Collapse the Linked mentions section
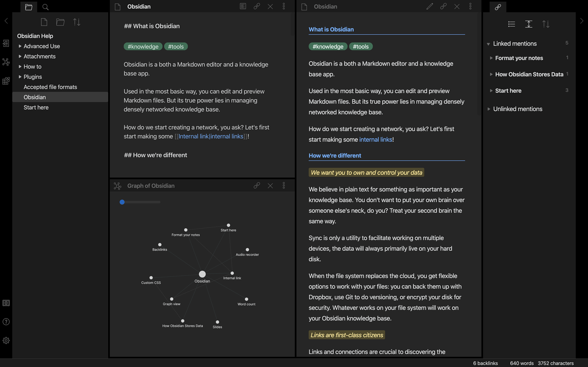Viewport: 588px width, 367px height. [x=488, y=44]
